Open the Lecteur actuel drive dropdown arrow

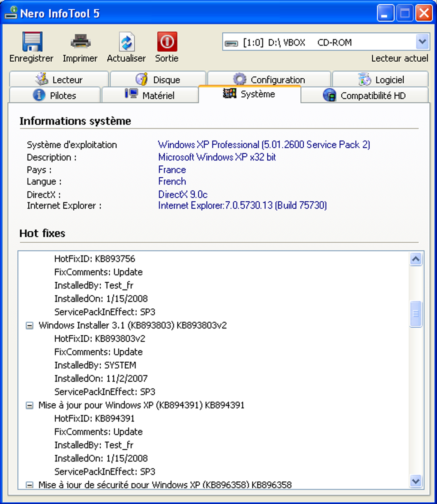point(422,42)
